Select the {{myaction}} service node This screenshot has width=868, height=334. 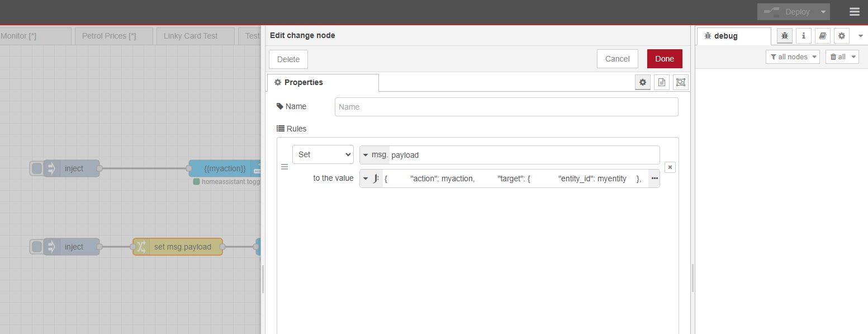[225, 168]
